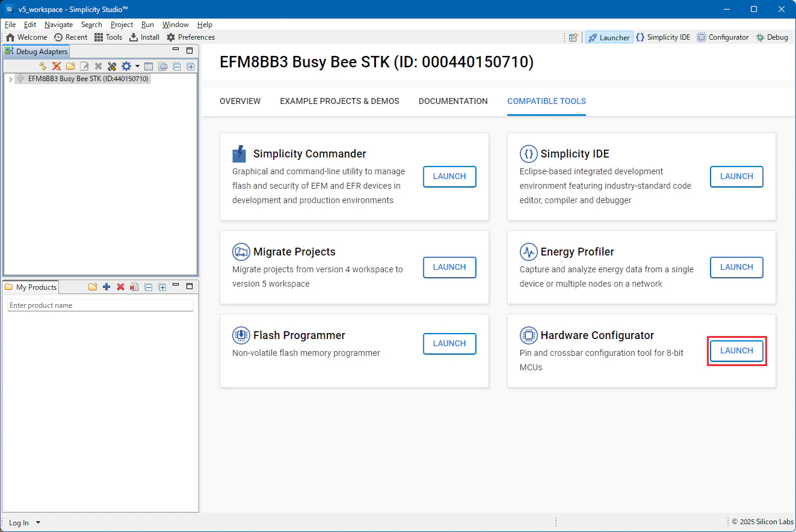Switch to the Overview tab
This screenshot has width=796, height=532.
(240, 101)
